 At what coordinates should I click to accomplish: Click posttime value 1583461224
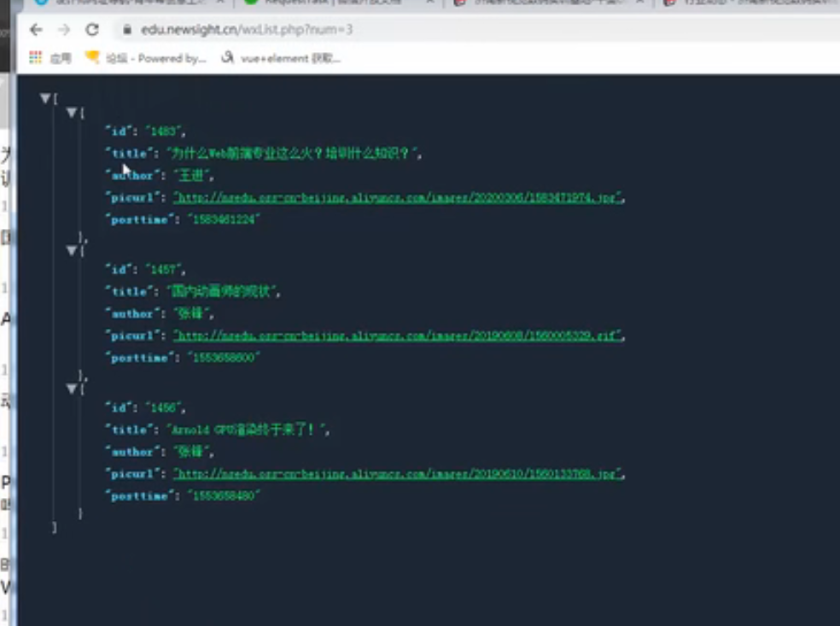224,219
